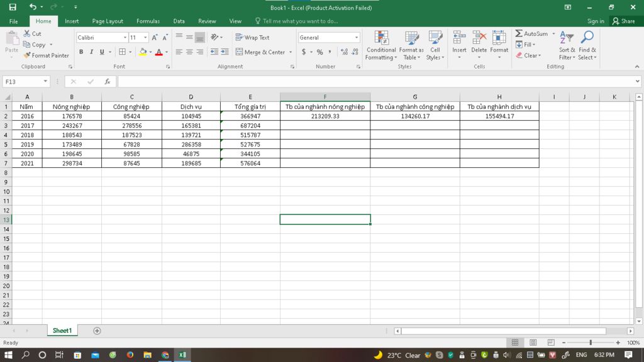
Task: Click Sign in
Action: coord(596,21)
